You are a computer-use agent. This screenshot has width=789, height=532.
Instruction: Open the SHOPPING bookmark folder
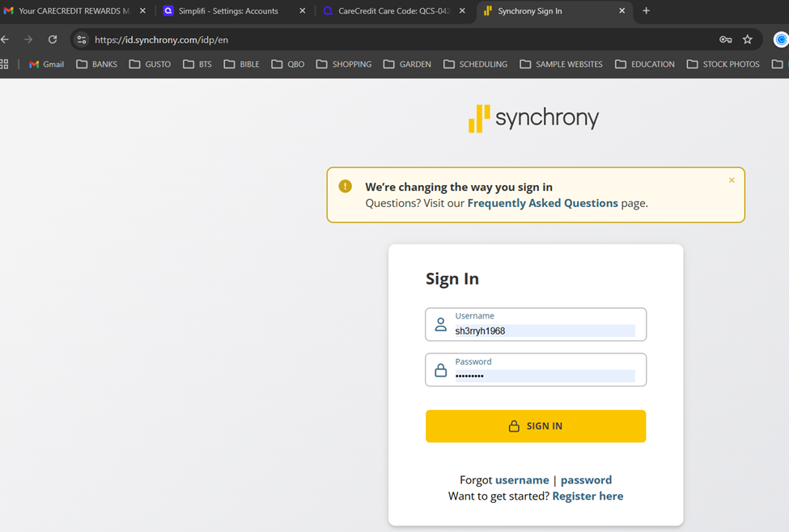344,64
